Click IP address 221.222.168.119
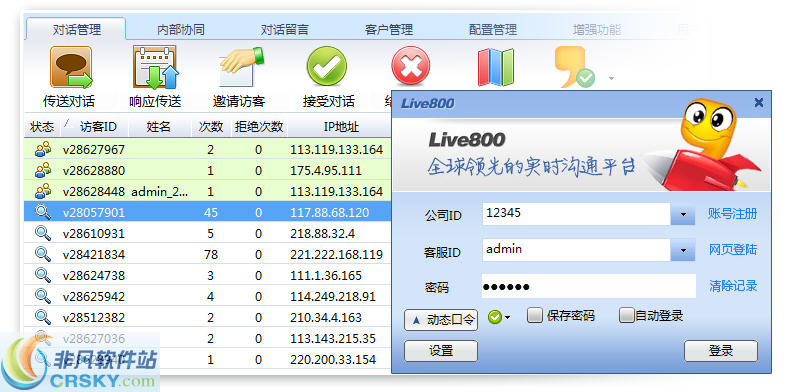790x392 pixels. coord(337,255)
